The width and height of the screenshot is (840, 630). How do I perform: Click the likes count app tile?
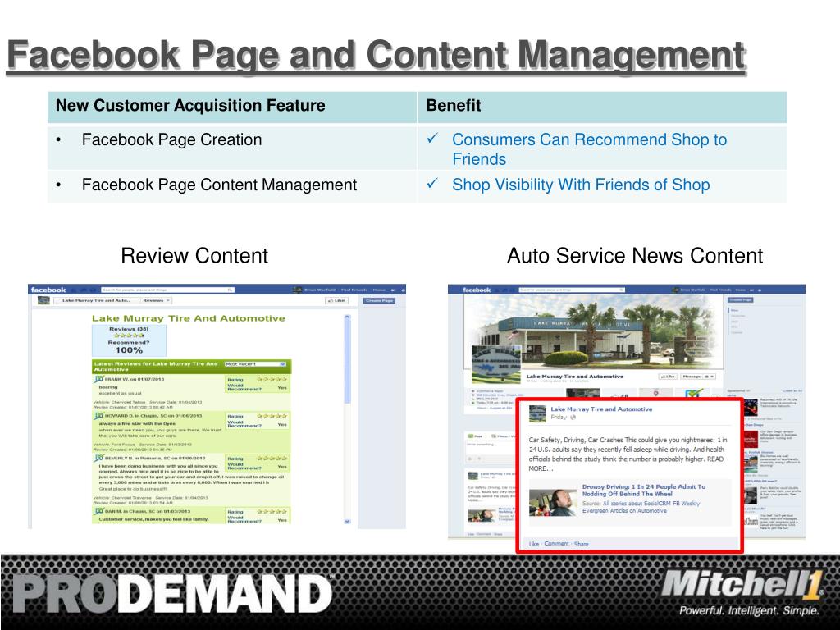pos(619,395)
